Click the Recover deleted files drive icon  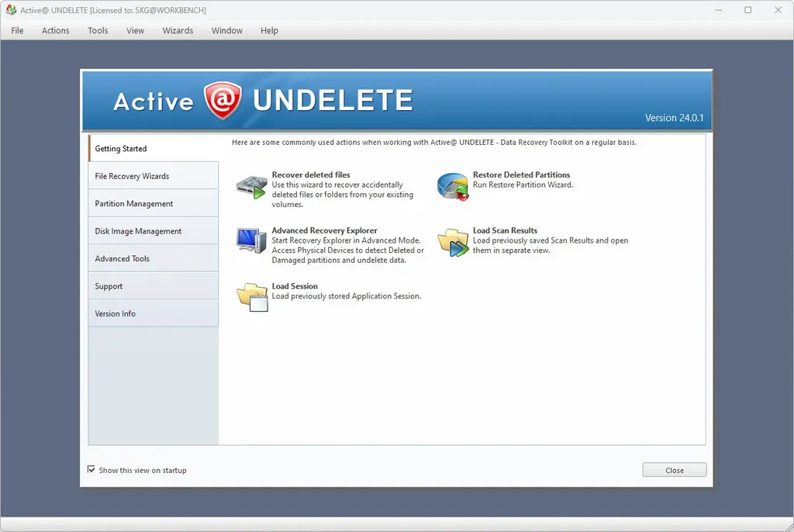252,187
